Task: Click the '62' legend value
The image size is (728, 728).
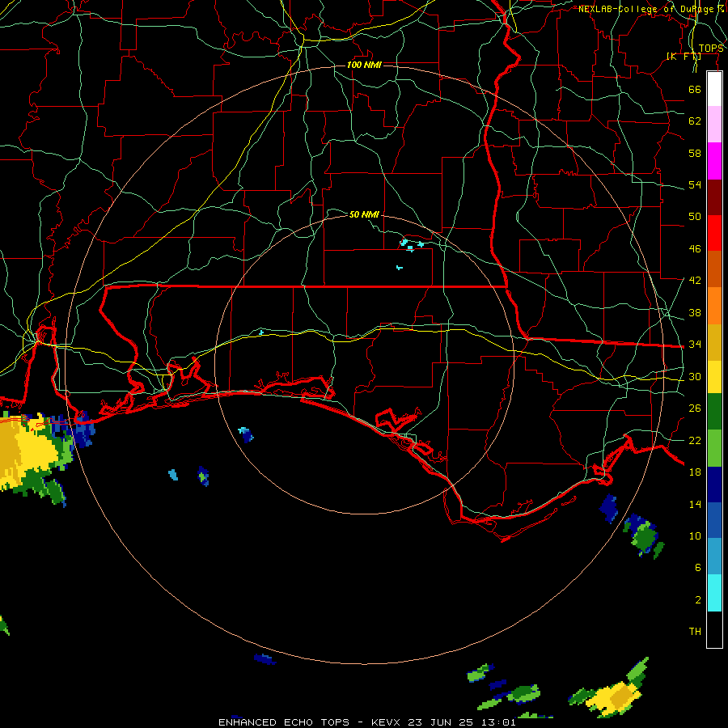Action: (x=695, y=121)
